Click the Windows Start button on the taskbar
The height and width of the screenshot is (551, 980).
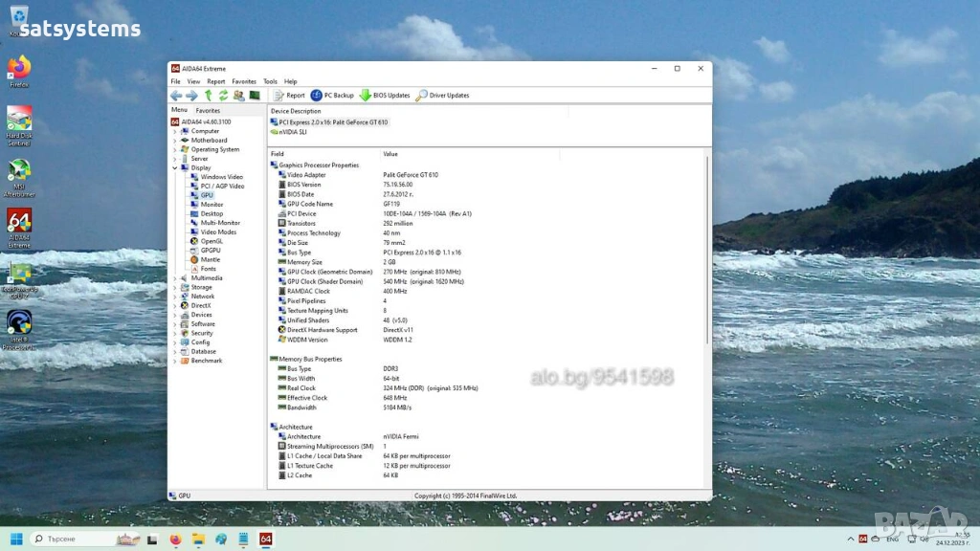[16, 540]
